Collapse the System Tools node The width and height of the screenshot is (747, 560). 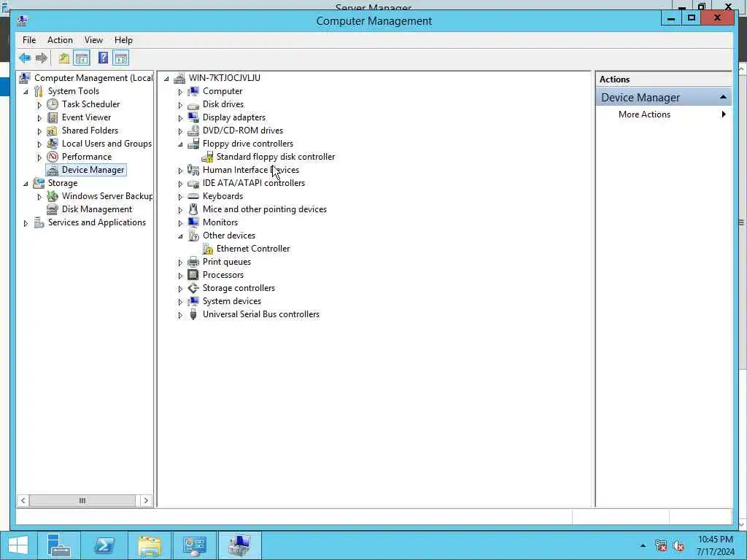point(26,91)
